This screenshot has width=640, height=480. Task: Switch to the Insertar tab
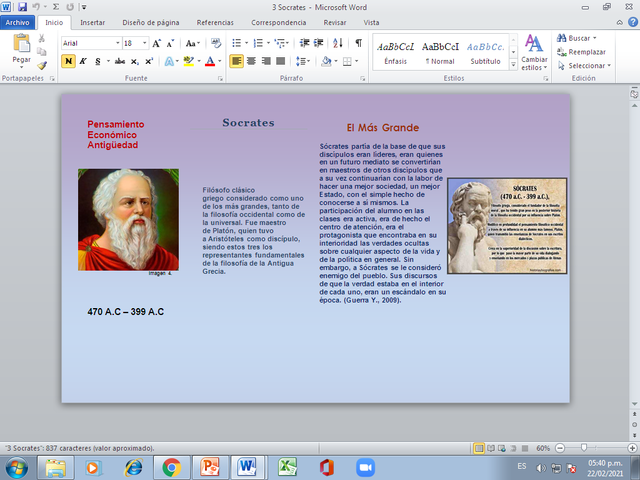93,22
